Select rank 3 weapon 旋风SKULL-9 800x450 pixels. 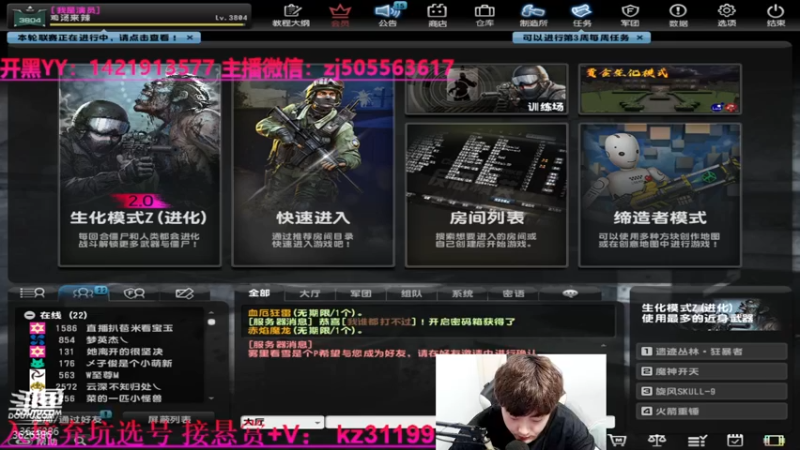coord(712,391)
